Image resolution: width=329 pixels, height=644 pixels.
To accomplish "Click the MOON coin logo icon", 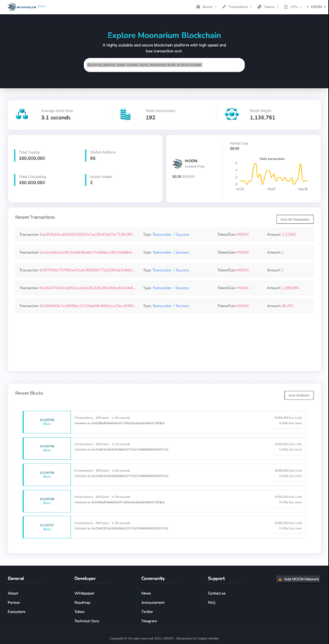I will point(177,164).
